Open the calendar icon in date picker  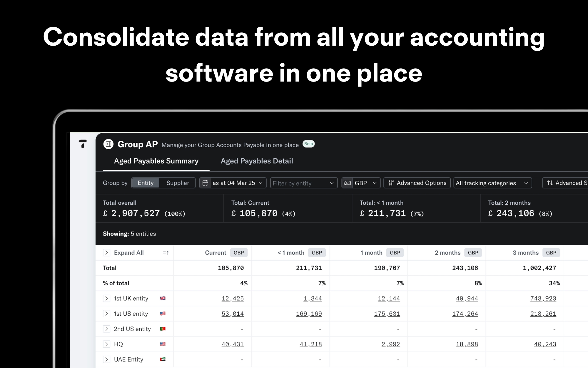(205, 183)
